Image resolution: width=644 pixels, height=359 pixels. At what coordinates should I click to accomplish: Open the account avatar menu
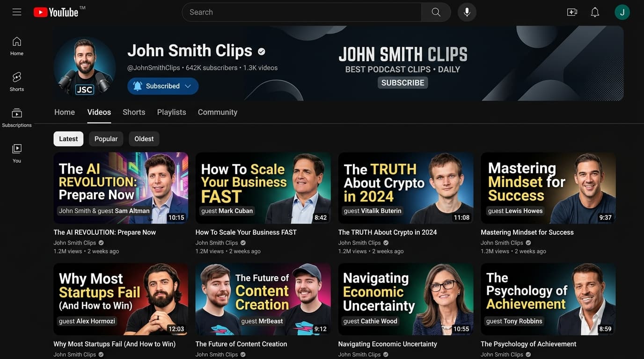tap(622, 12)
